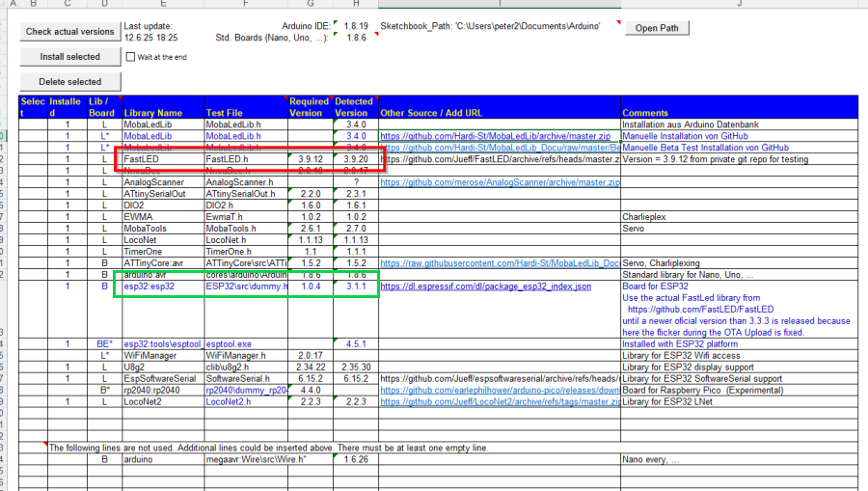Toggle the Wait at the end checkbox
The height and width of the screenshot is (491, 868).
pyautogui.click(x=131, y=57)
